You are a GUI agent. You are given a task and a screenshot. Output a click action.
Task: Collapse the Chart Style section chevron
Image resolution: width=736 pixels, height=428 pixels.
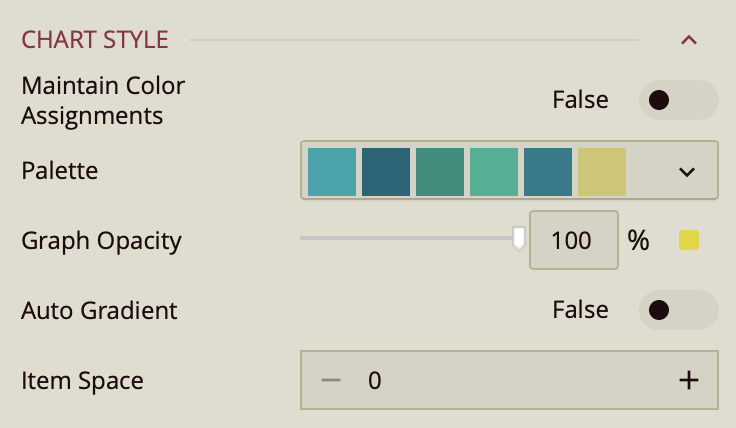(x=688, y=40)
